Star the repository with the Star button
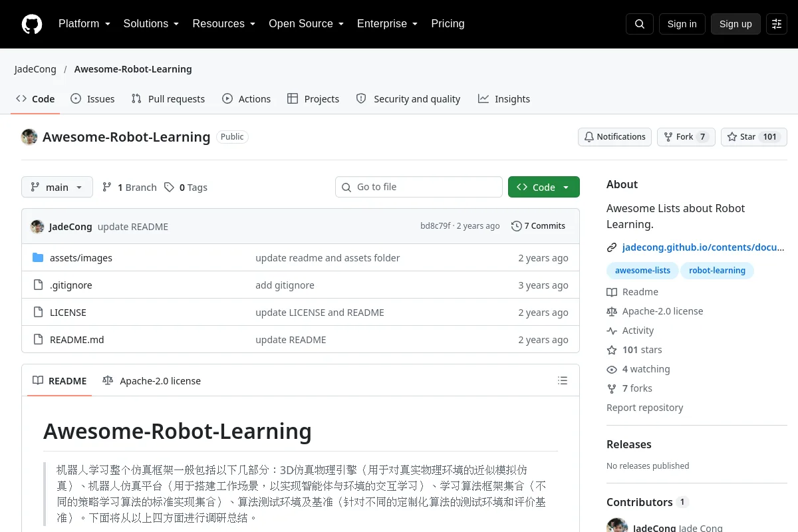The height and width of the screenshot is (532, 798). tap(754, 137)
